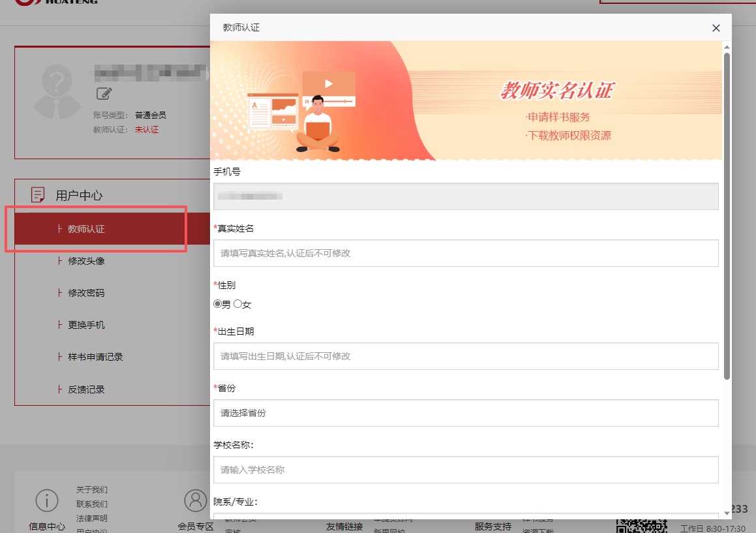Select the 男 gender radio button
The width and height of the screenshot is (756, 533).
218,304
